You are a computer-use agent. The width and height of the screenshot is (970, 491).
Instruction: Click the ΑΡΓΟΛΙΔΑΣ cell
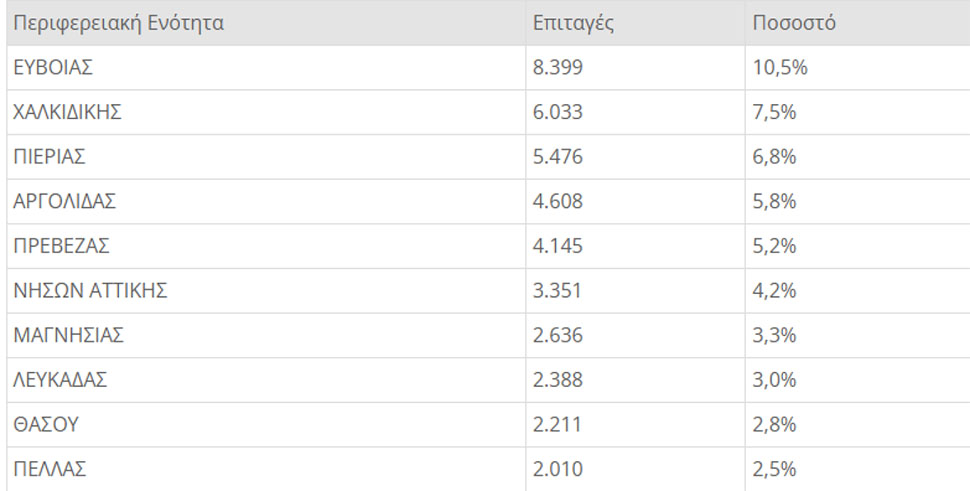point(65,202)
